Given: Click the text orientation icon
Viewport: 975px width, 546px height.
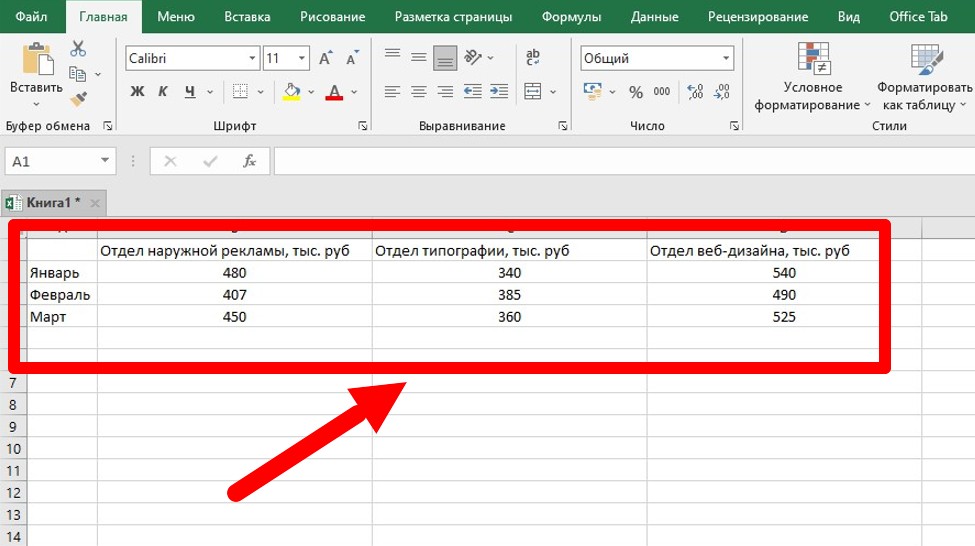Looking at the screenshot, I should point(473,58).
